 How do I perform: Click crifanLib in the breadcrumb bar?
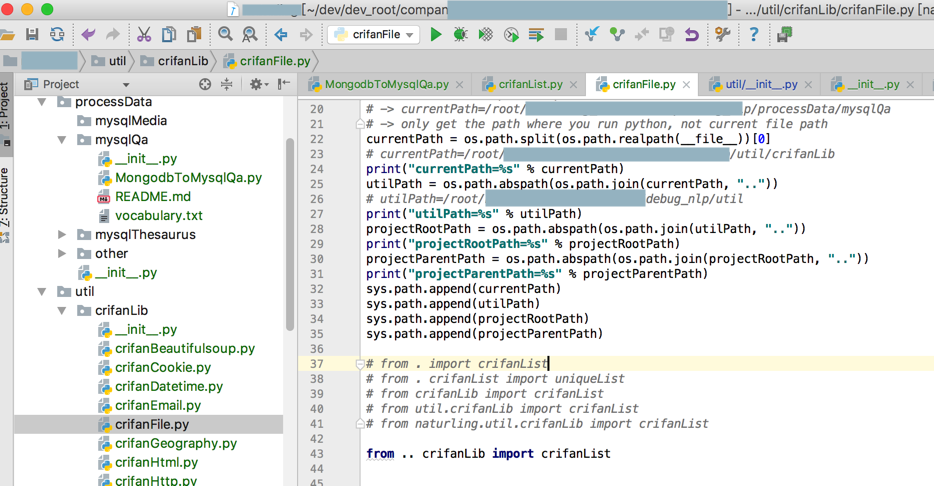point(182,61)
